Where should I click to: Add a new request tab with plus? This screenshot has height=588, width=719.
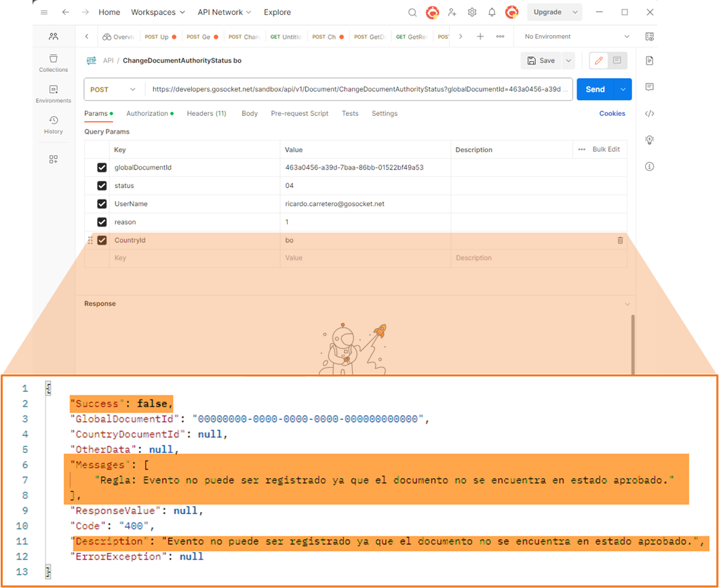[480, 37]
